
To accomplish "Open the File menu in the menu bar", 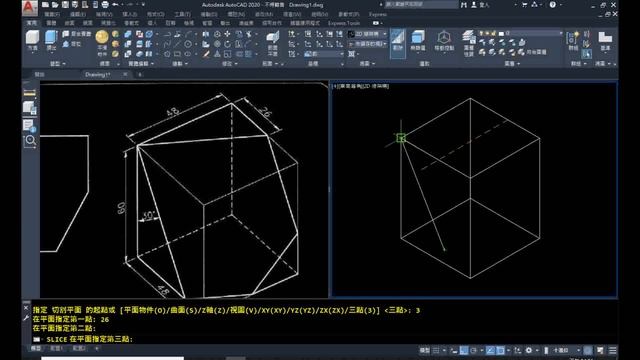I will 52,15.
